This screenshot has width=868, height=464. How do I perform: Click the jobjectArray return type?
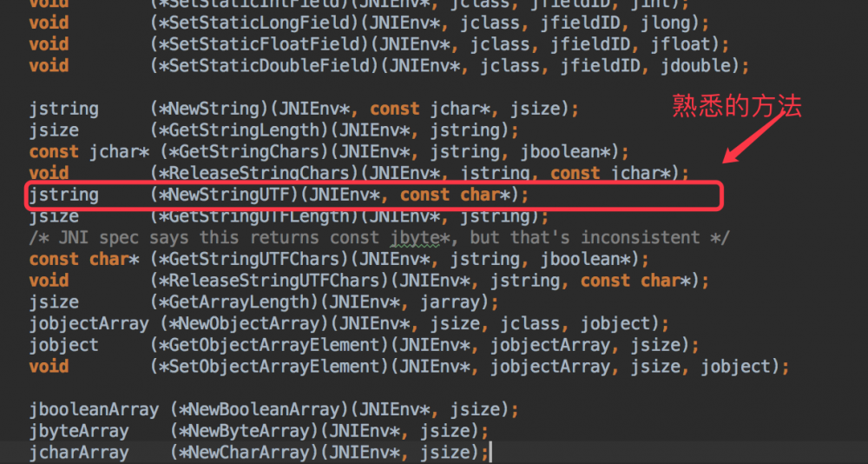(x=89, y=324)
